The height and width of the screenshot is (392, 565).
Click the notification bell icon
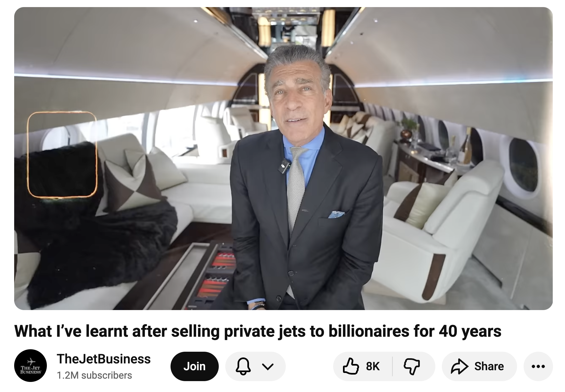pos(243,366)
